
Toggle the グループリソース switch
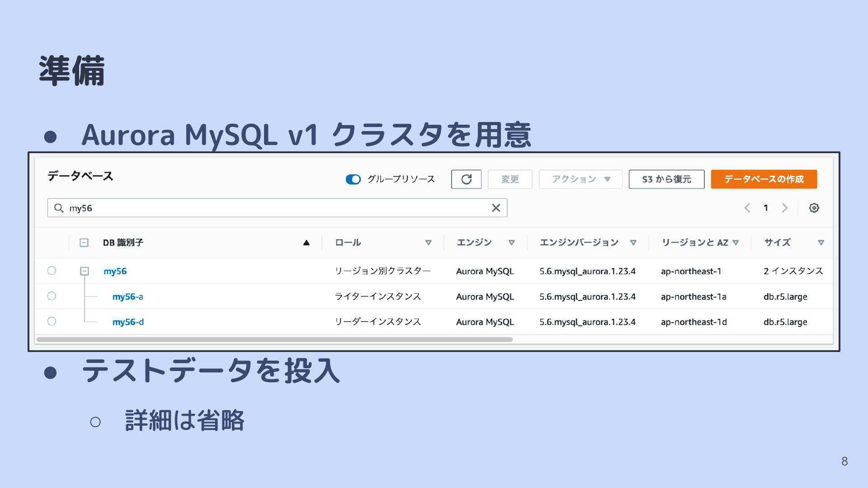[353, 179]
